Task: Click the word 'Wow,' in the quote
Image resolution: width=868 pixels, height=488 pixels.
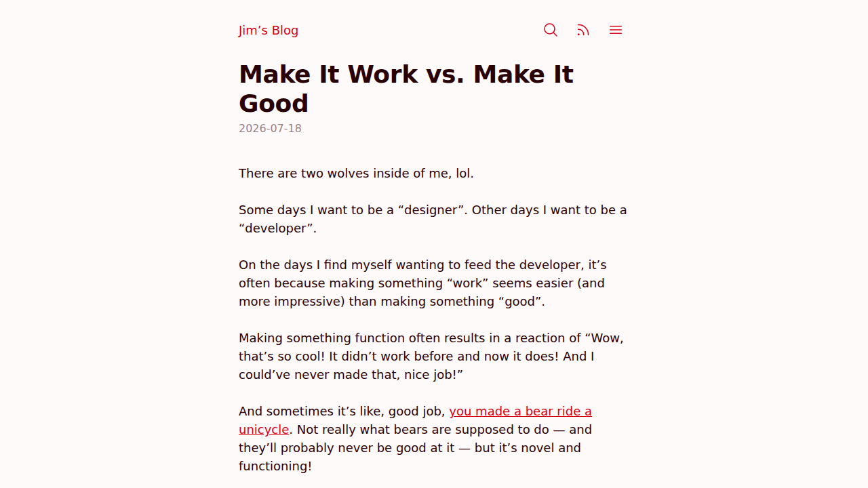Action: 604,338
